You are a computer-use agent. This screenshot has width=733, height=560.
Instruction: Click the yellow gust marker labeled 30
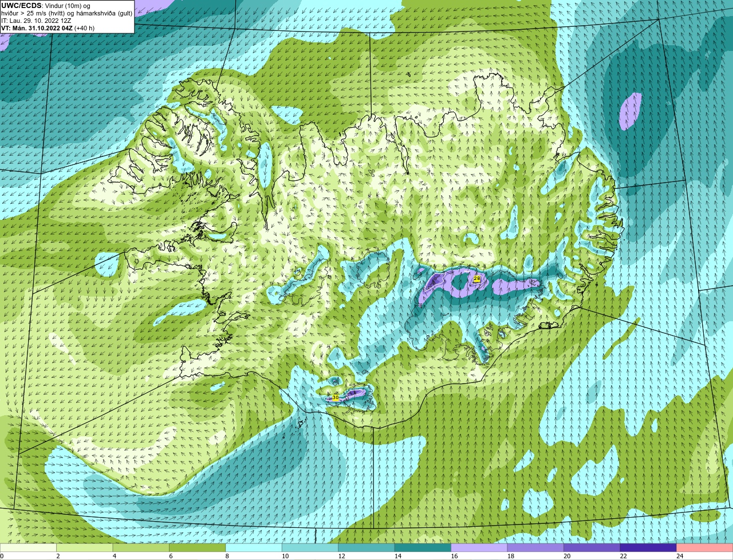[x=336, y=397]
